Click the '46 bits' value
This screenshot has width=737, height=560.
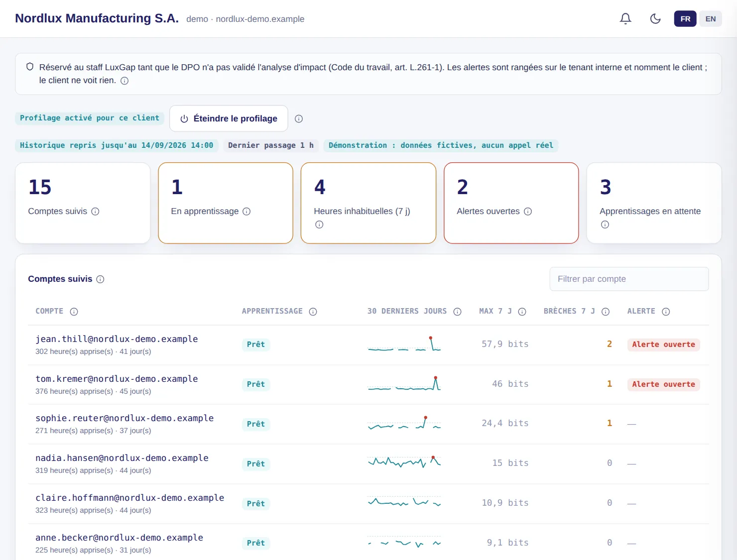[x=510, y=384]
